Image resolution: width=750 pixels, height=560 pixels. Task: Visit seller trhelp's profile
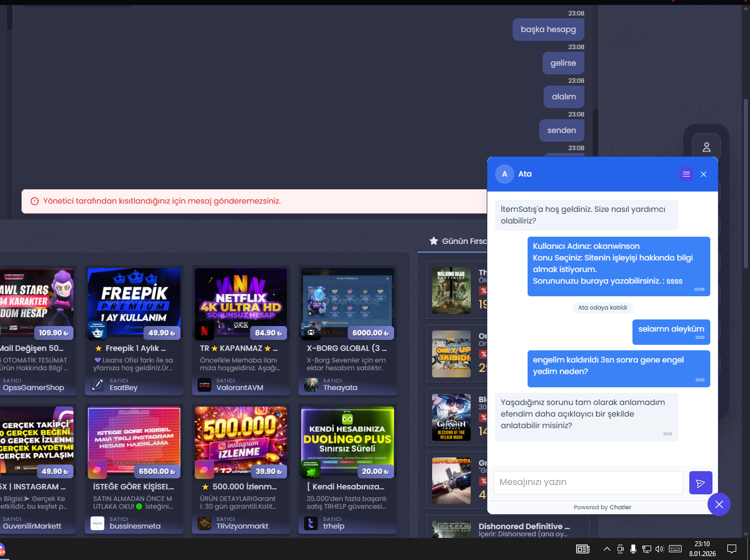pyautogui.click(x=334, y=526)
